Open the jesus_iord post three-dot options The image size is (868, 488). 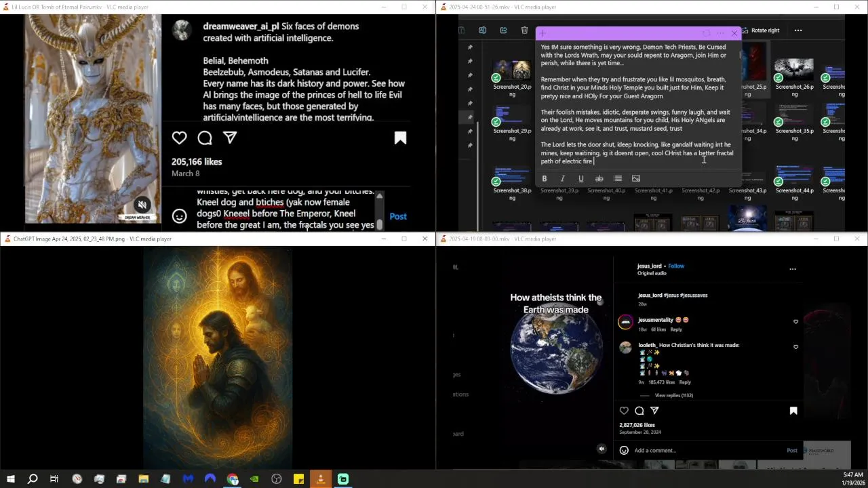[x=793, y=269]
